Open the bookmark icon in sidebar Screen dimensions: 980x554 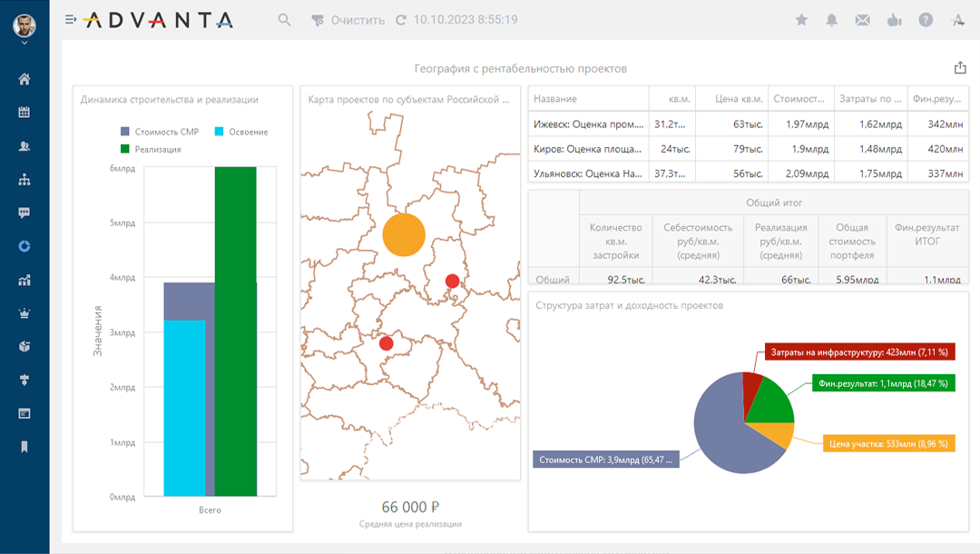[x=24, y=447]
